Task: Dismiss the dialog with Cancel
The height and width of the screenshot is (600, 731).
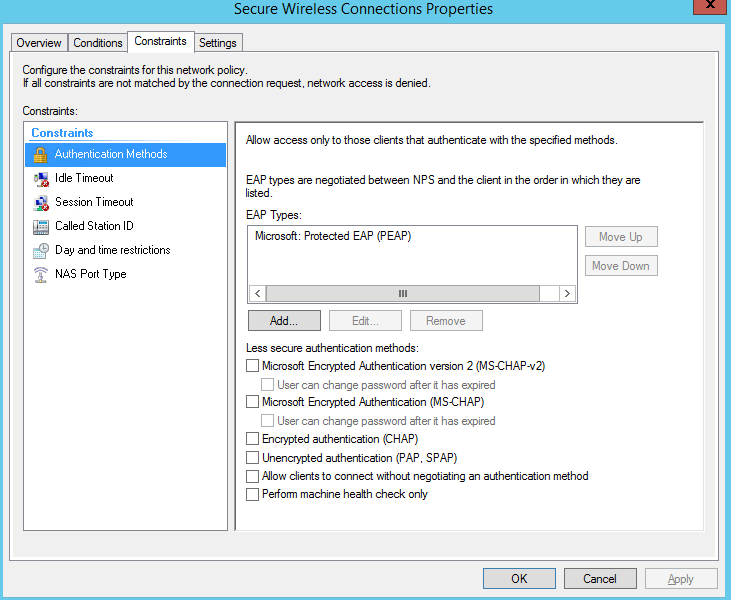Action: pyautogui.click(x=600, y=579)
